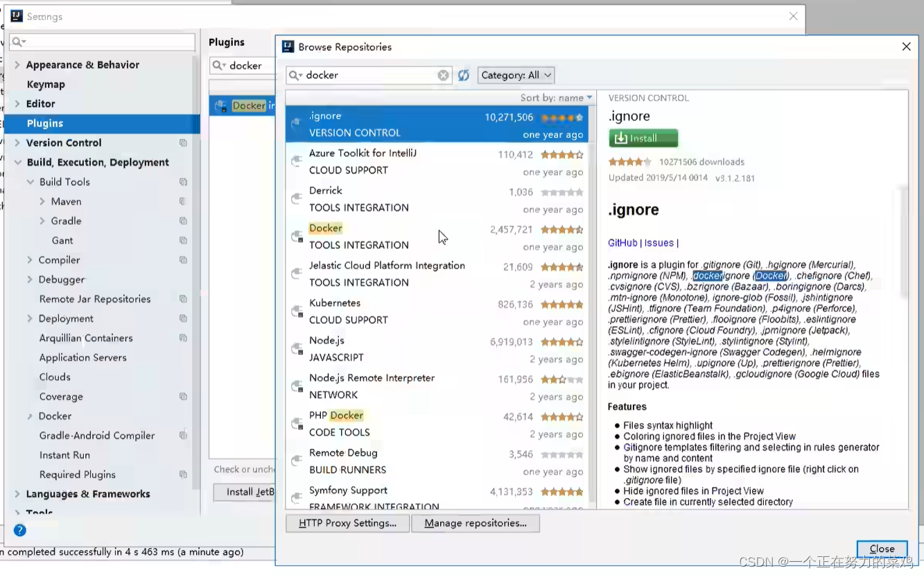Click the plugin icon of PHP Docker row
The image size is (924, 575).
click(x=297, y=423)
